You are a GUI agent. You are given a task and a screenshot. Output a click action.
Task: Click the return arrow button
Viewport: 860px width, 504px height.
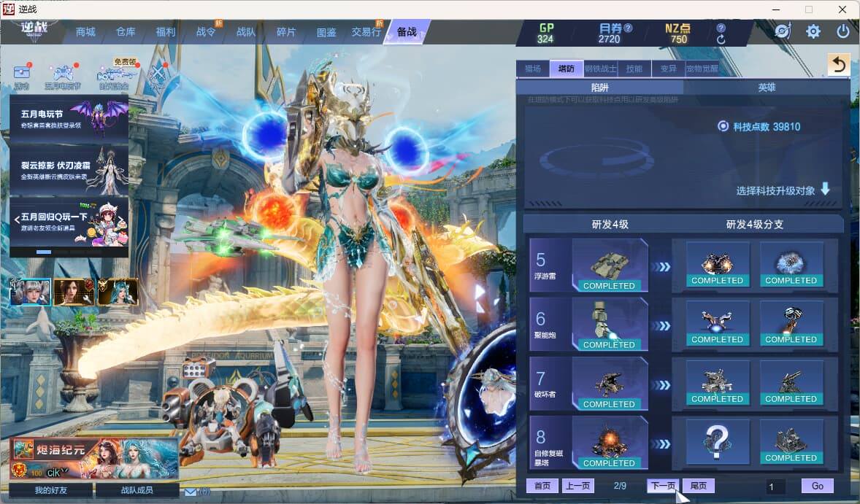(839, 65)
